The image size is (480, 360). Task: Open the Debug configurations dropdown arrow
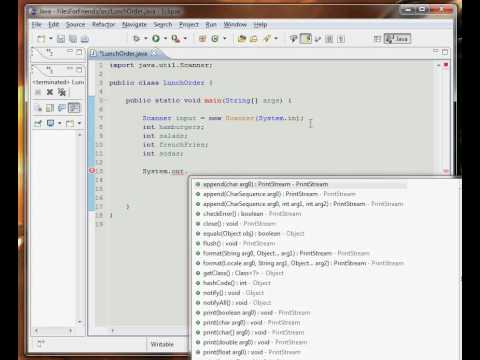146,39
